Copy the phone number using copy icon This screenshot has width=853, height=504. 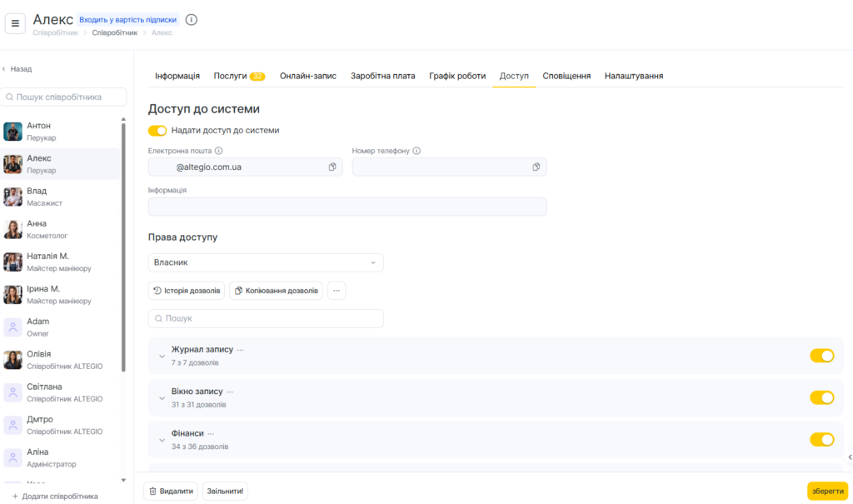(536, 167)
